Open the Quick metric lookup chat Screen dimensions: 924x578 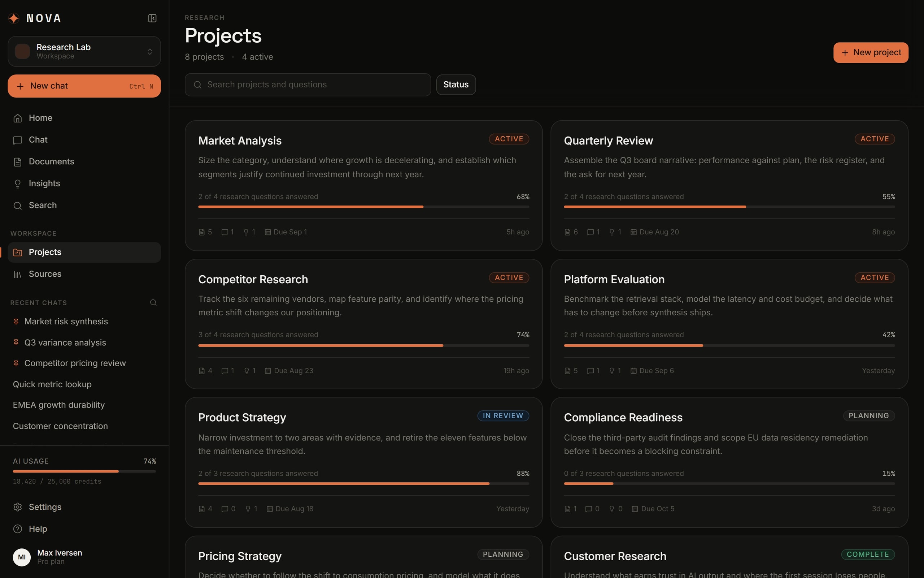pos(84,384)
